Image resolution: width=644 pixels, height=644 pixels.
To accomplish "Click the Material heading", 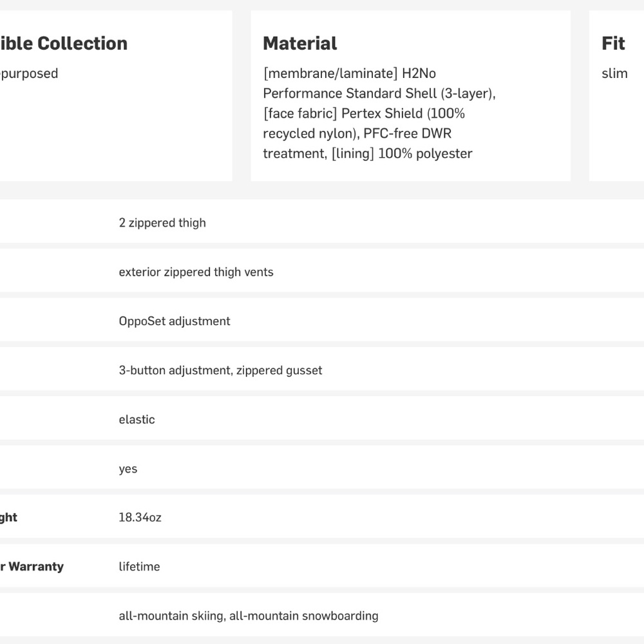I will (x=300, y=44).
